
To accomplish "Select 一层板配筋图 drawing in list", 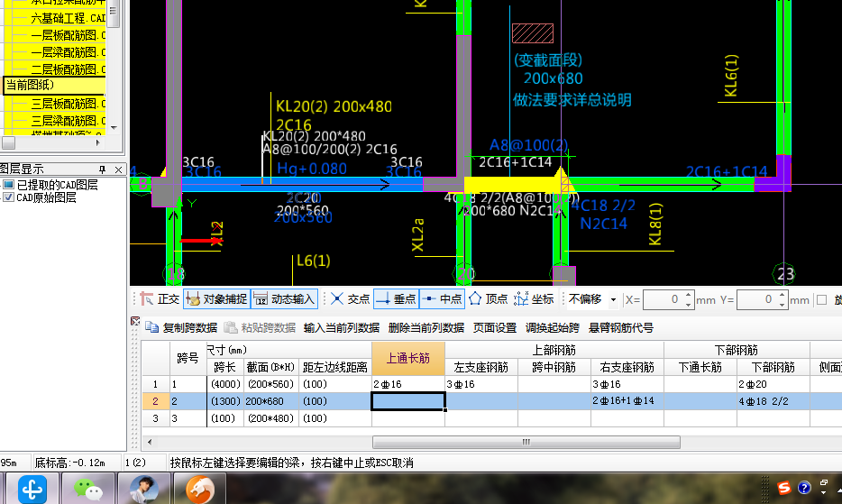I will tap(68, 35).
